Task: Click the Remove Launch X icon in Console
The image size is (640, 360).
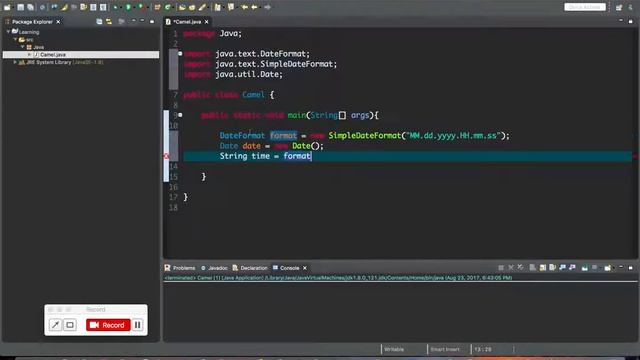Action: (511, 268)
